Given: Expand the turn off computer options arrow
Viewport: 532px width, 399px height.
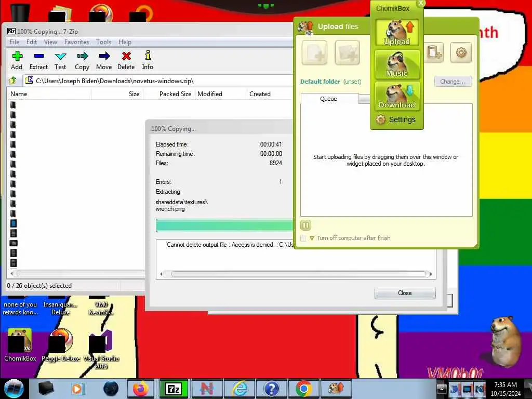Looking at the screenshot, I should click(312, 238).
